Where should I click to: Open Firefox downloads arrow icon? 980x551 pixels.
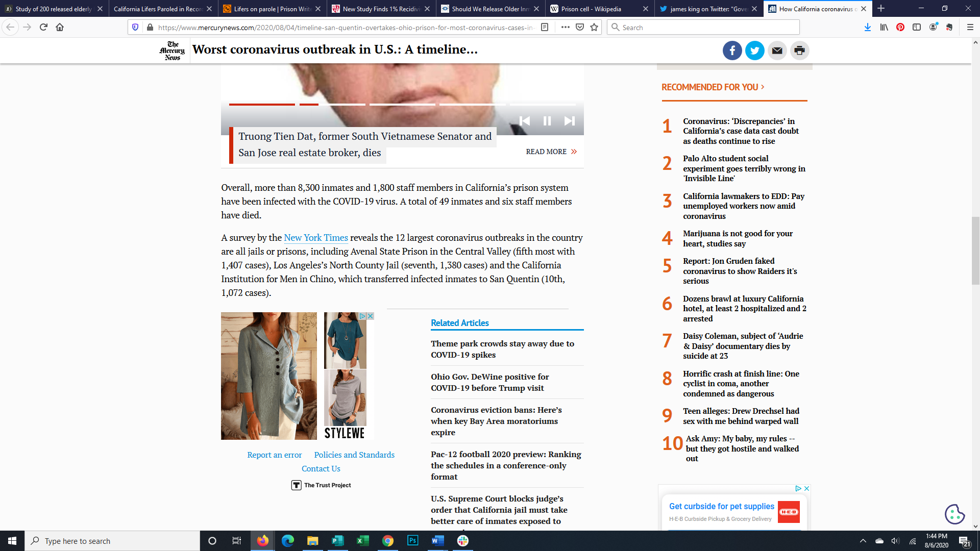tap(867, 28)
